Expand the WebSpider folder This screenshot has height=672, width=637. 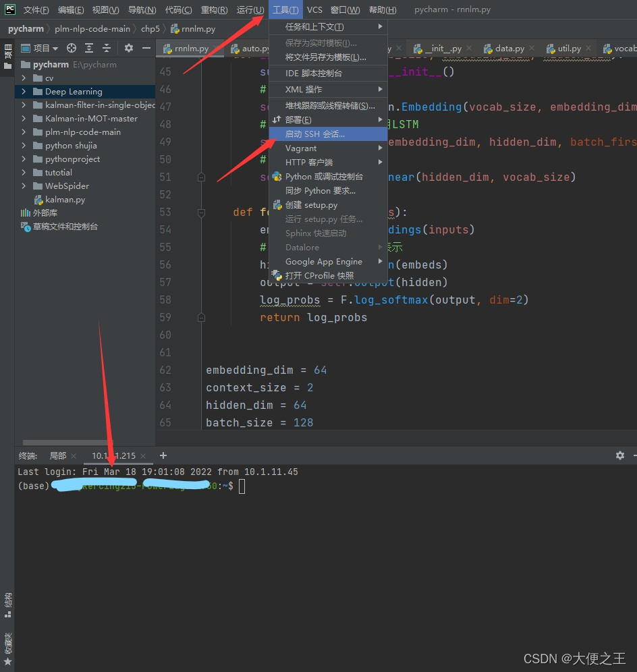click(x=24, y=186)
